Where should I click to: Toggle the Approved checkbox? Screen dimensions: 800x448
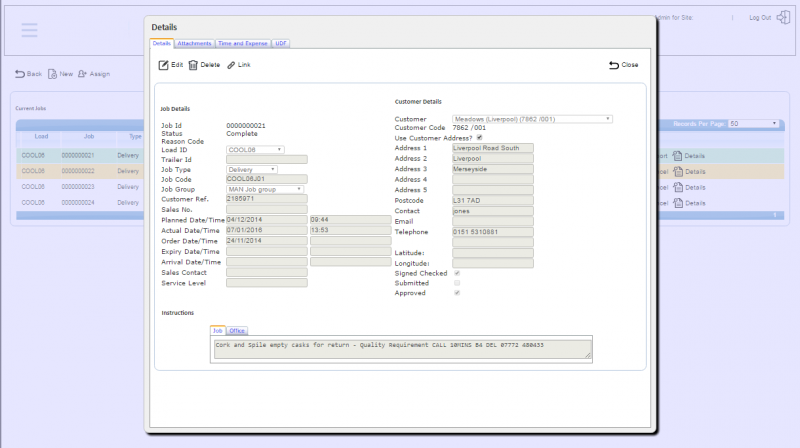pyautogui.click(x=457, y=293)
